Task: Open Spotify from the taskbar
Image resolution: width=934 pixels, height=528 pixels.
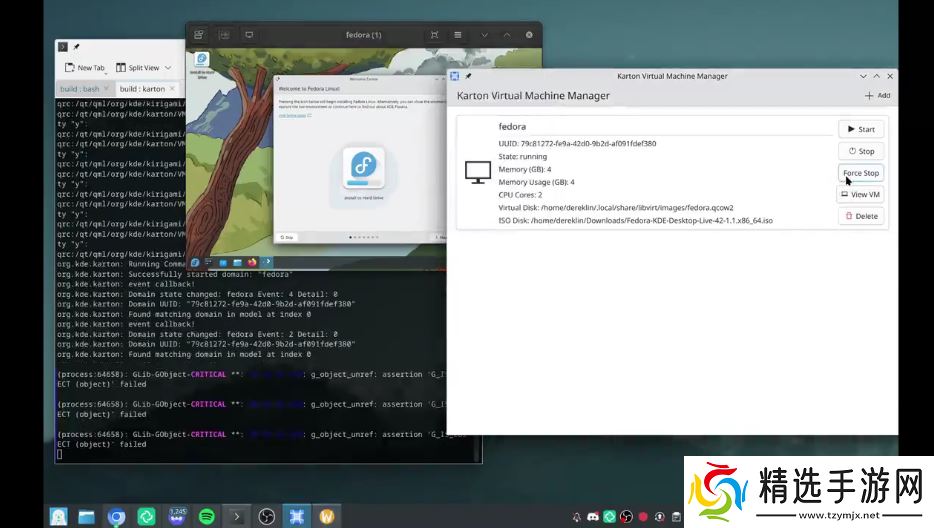Action: click(x=207, y=517)
